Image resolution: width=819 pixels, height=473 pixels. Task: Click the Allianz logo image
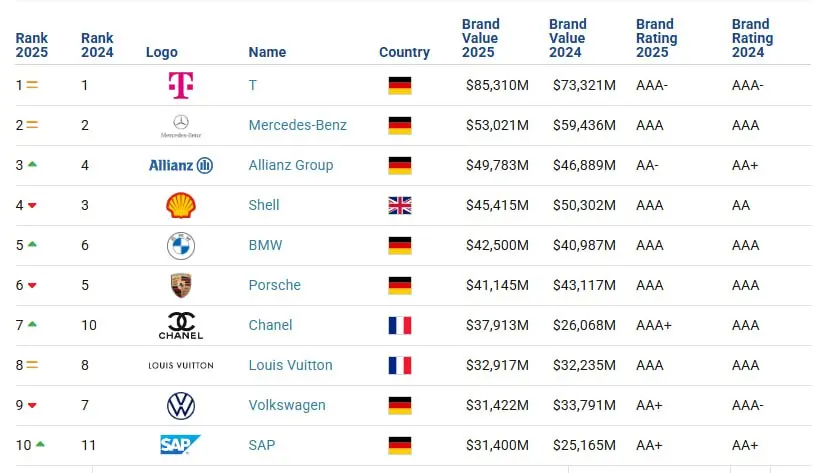pos(180,165)
